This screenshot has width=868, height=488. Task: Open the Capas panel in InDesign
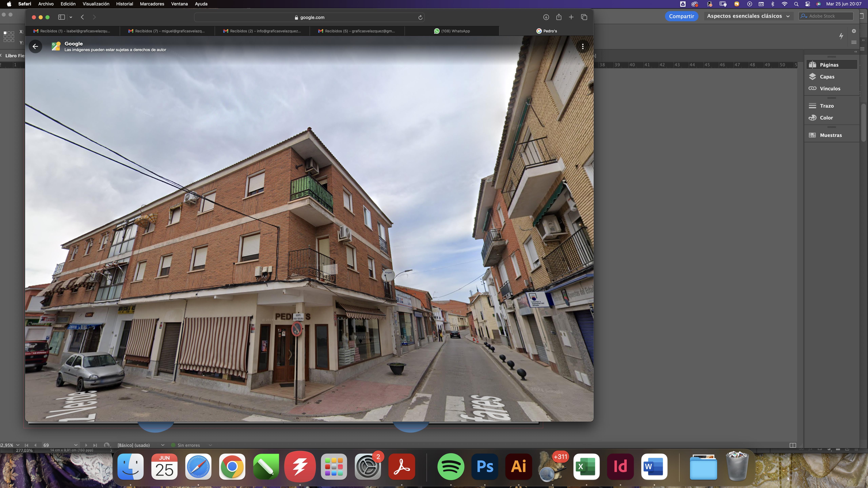click(827, 77)
